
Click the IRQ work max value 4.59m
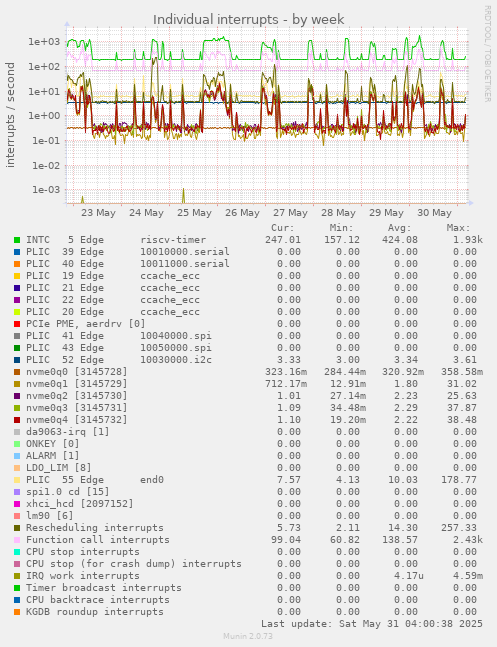tap(467, 576)
